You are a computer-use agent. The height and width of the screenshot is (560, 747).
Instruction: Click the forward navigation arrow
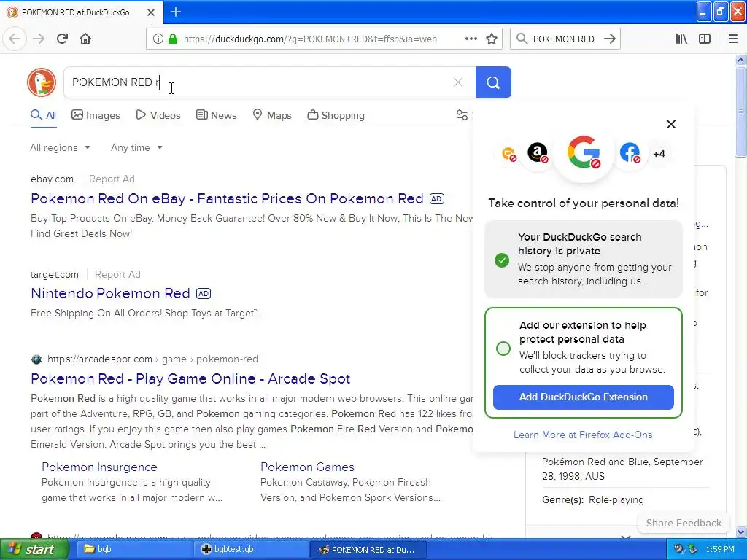point(39,39)
